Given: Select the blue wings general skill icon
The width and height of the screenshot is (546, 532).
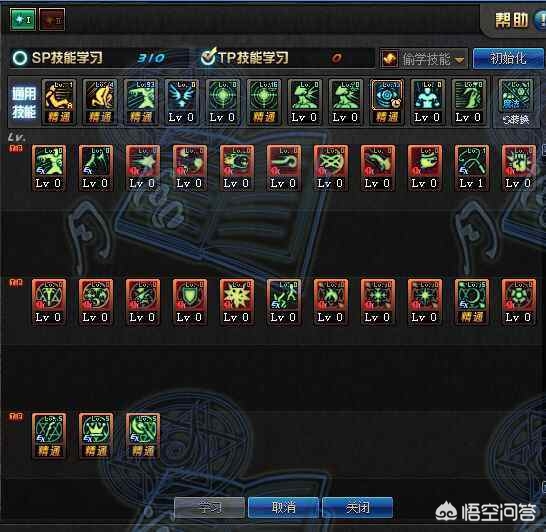Looking at the screenshot, I should pos(181,101).
